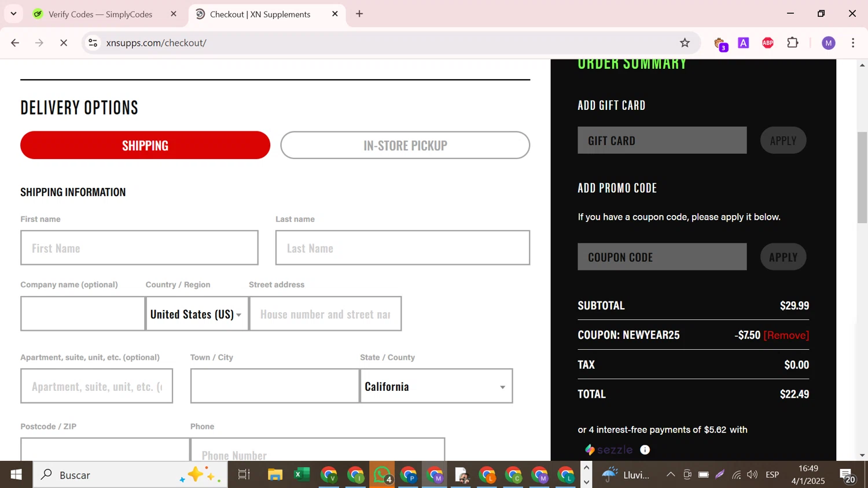The width and height of the screenshot is (868, 488).
Task: Select the In-Store Pickup delivery option
Action: [405, 145]
